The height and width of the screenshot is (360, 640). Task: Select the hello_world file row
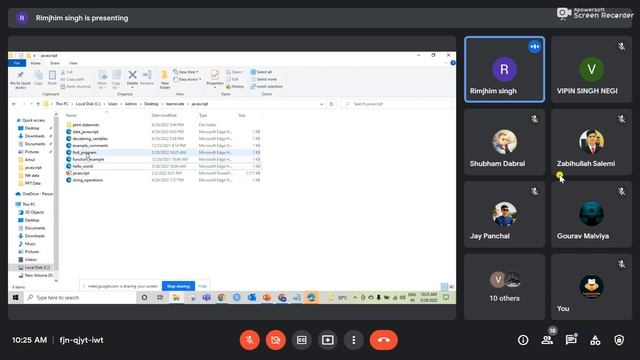click(x=163, y=166)
